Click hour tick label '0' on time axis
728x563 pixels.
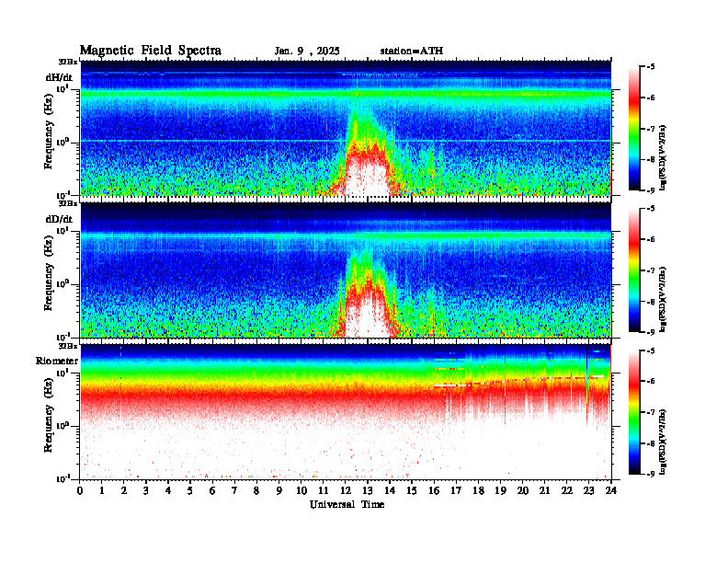(80, 491)
